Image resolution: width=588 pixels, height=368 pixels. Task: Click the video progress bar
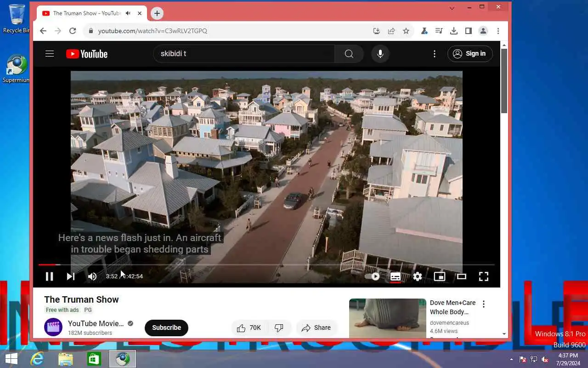pyautogui.click(x=266, y=265)
